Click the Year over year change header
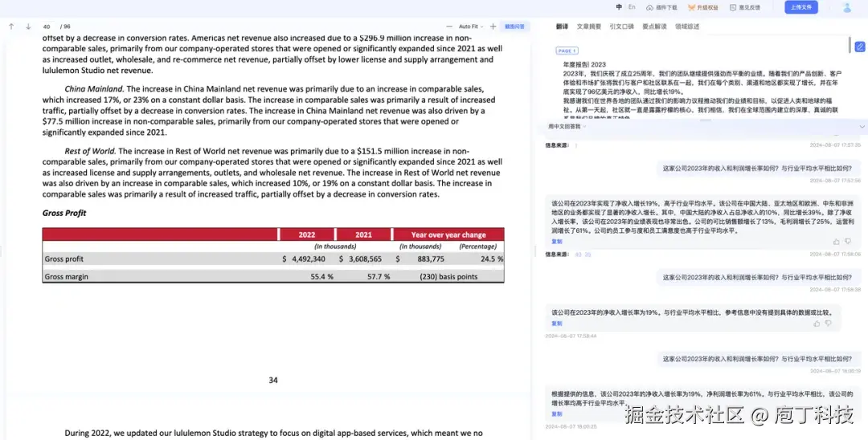The height and width of the screenshot is (440, 868). click(448, 234)
